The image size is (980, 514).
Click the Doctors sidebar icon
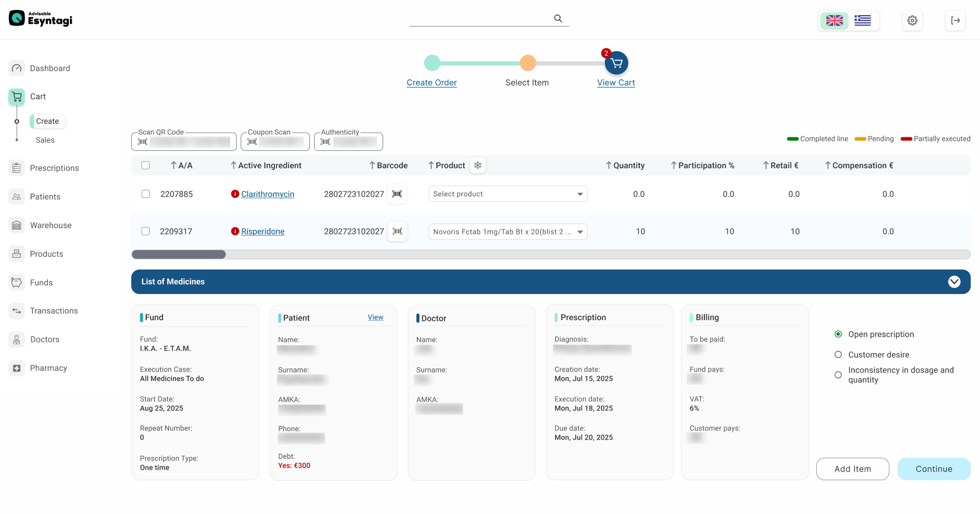[17, 339]
